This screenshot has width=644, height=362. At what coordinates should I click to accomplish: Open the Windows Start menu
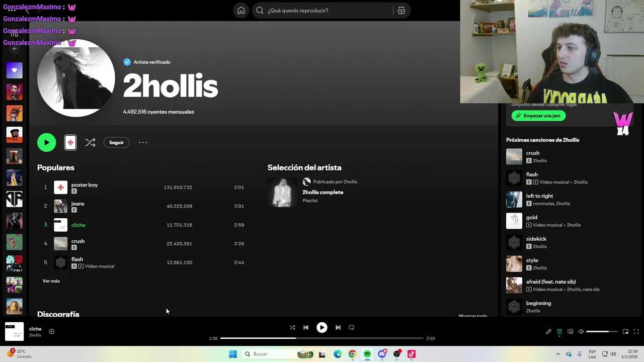pos(232,354)
